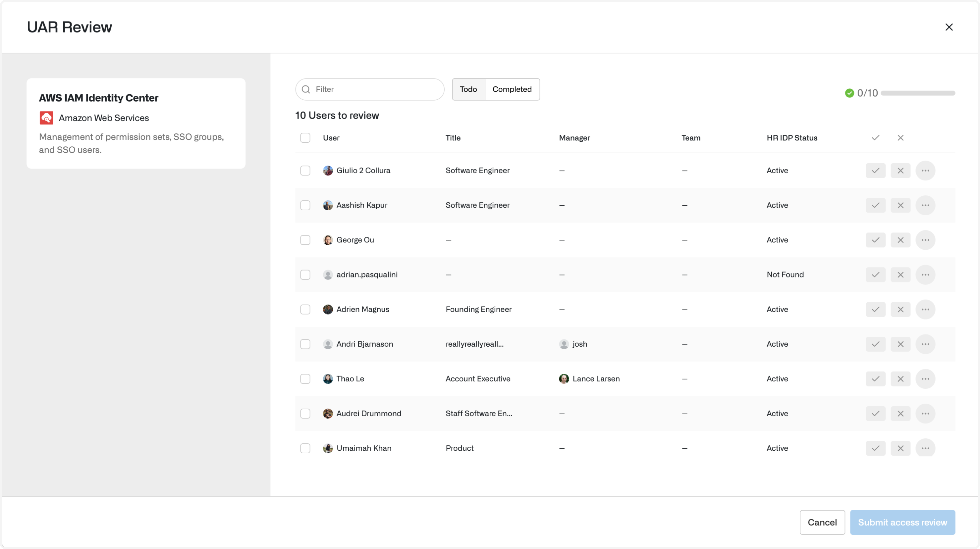This screenshot has height=549, width=980.
Task: Reject access for adrian.pasqualini
Action: tap(900, 274)
